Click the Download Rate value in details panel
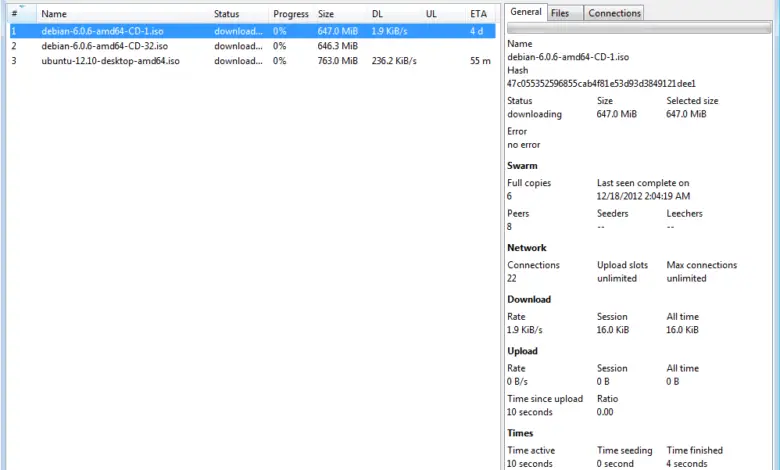 [524, 330]
